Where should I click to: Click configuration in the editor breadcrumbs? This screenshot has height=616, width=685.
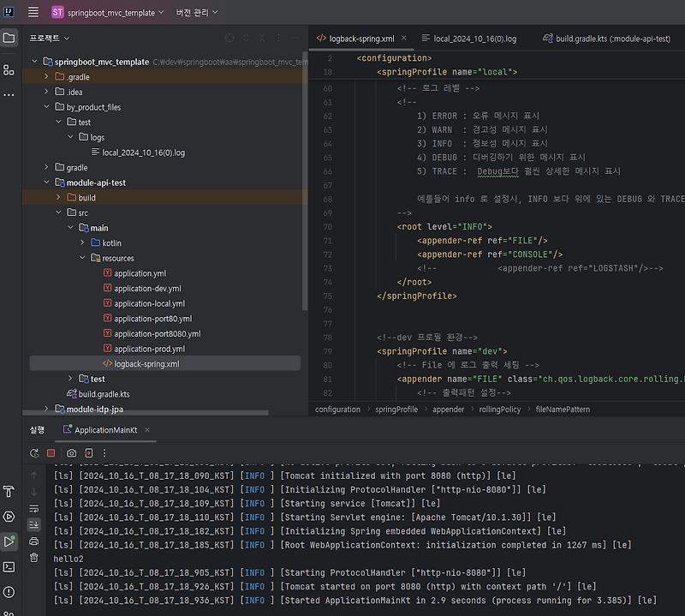point(338,409)
